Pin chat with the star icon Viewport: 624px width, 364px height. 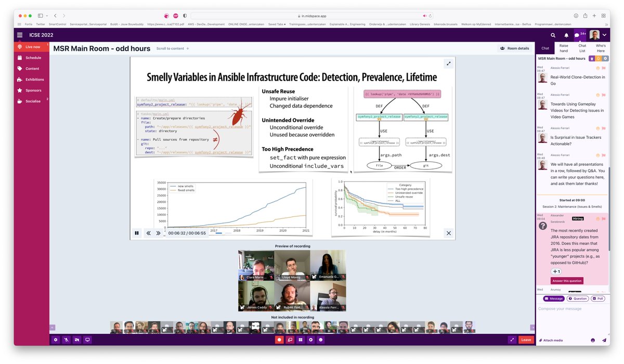point(592,59)
